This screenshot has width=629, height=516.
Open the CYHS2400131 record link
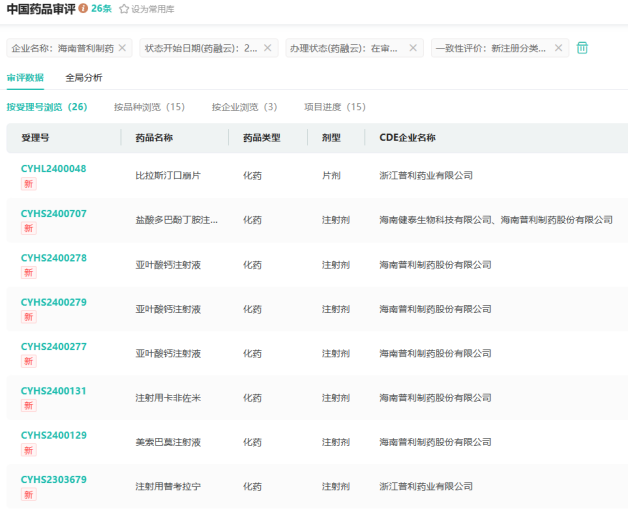53,391
